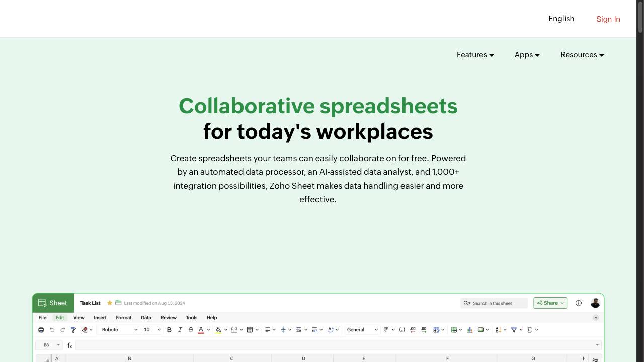Click the rupee currency format icon
Image resolution: width=644 pixels, height=362 pixels.
[x=386, y=330]
